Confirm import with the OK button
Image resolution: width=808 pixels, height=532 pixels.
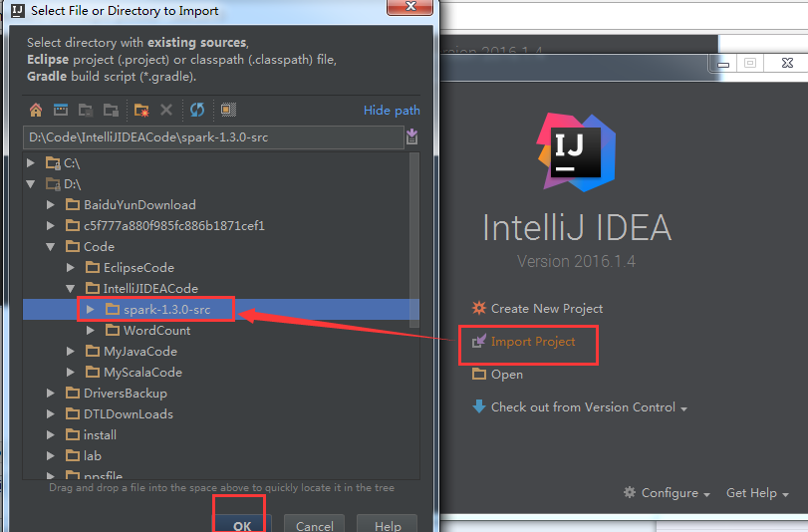(x=242, y=525)
